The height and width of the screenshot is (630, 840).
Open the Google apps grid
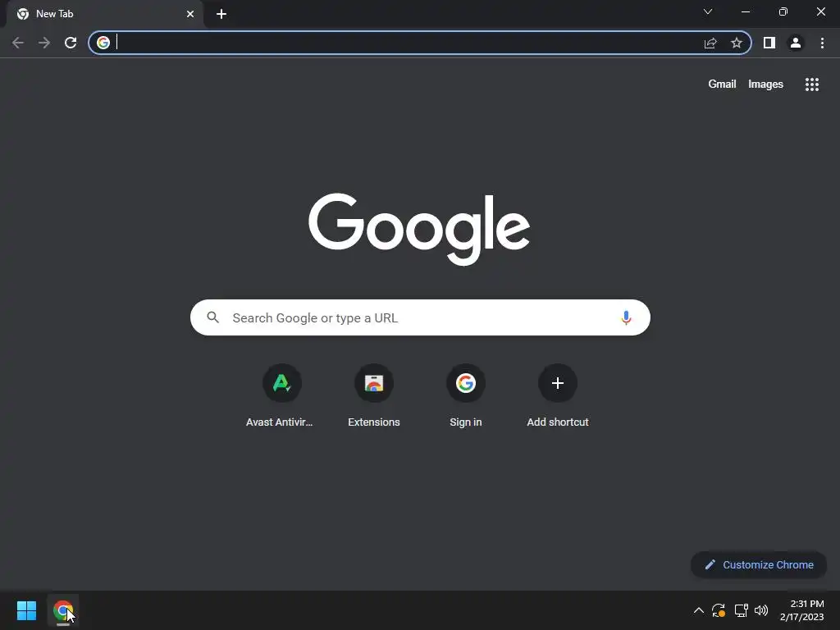pyautogui.click(x=812, y=84)
